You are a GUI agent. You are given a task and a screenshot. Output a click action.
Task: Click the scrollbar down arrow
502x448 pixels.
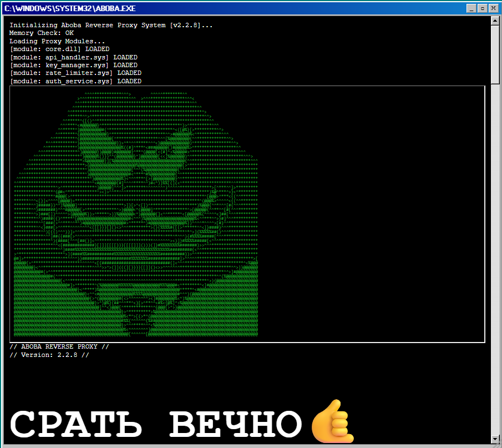point(495,439)
